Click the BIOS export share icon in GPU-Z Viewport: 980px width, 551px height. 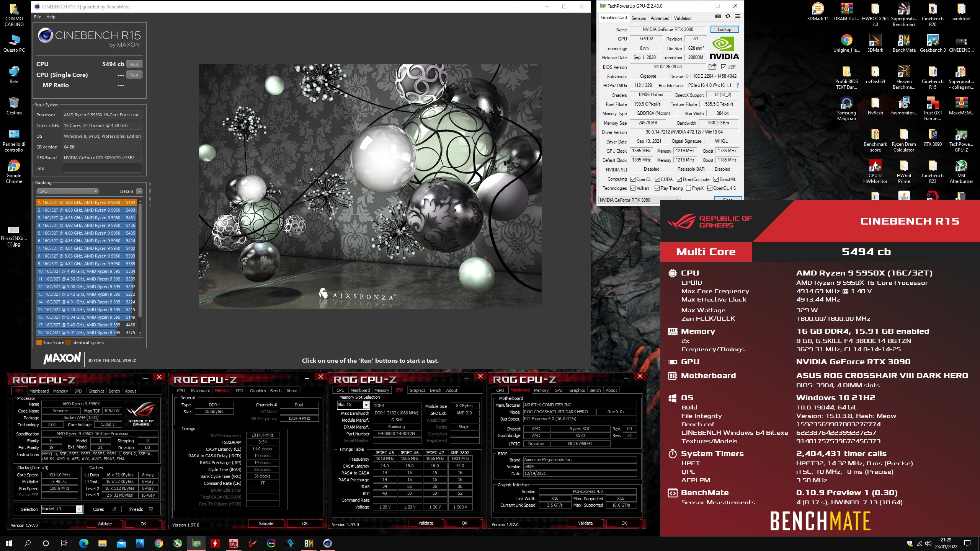[712, 67]
